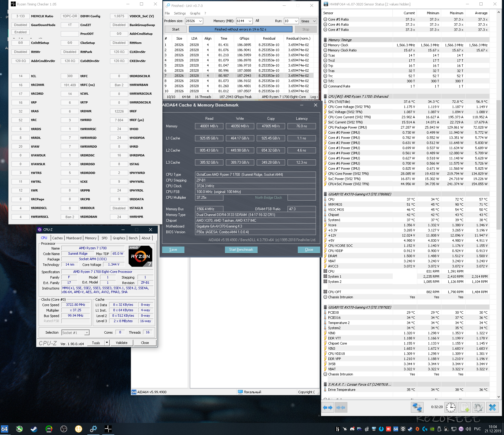The height and width of the screenshot is (435, 504).
Task: Click the MEMCLK Ratio field showing 3 133
Action: tap(21, 16)
